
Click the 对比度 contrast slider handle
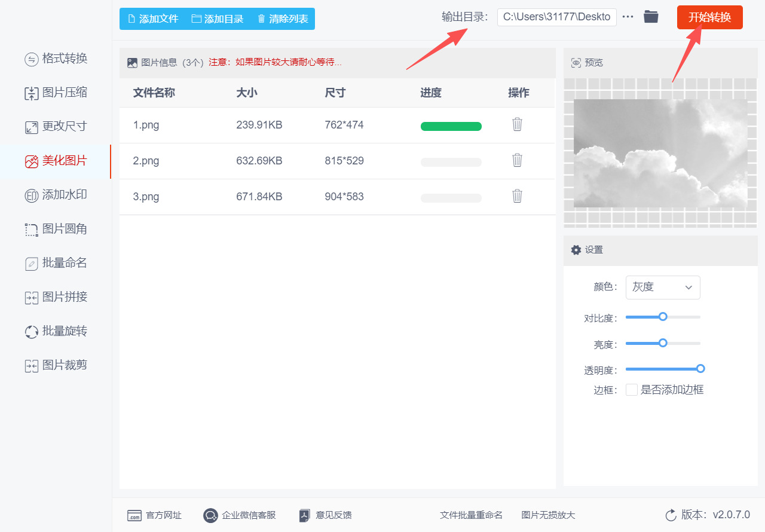pyautogui.click(x=663, y=317)
